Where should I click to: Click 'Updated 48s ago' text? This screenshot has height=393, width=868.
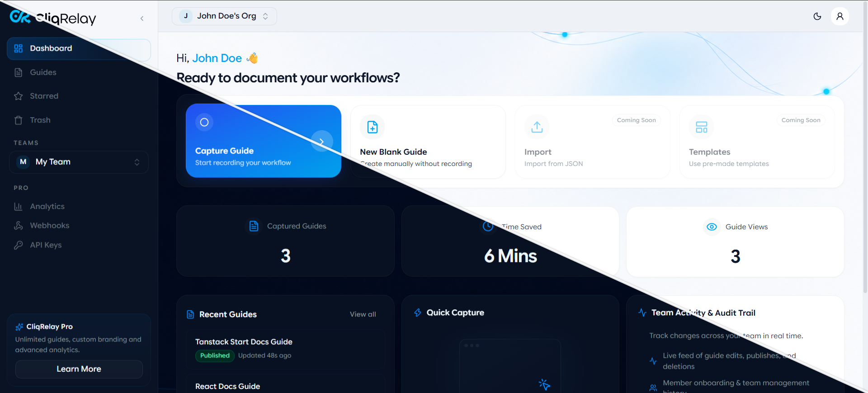coord(264,355)
